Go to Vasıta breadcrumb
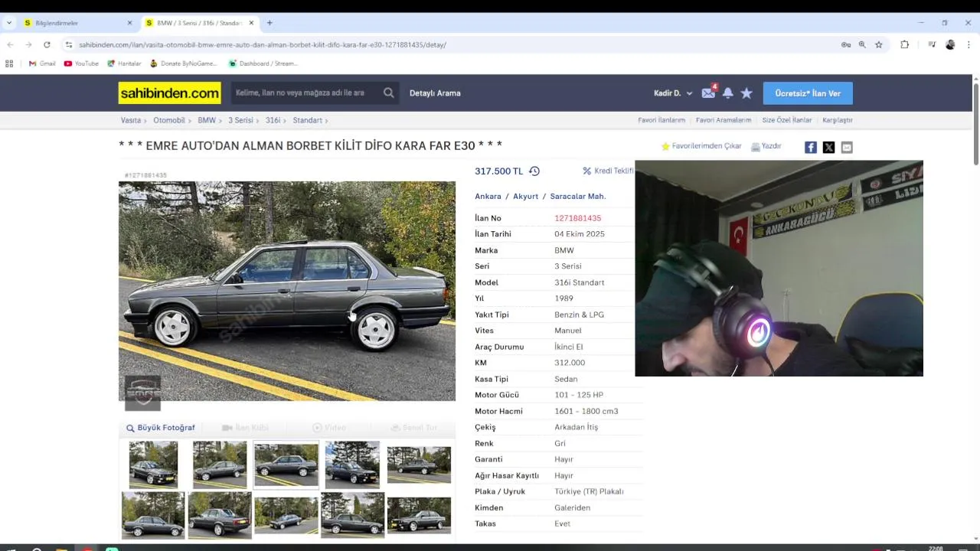980x551 pixels. (x=131, y=120)
